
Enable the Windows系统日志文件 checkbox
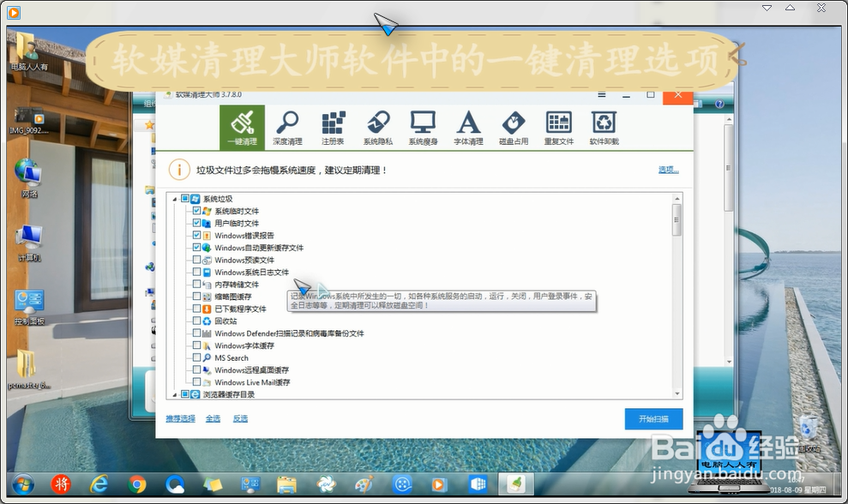click(x=197, y=272)
